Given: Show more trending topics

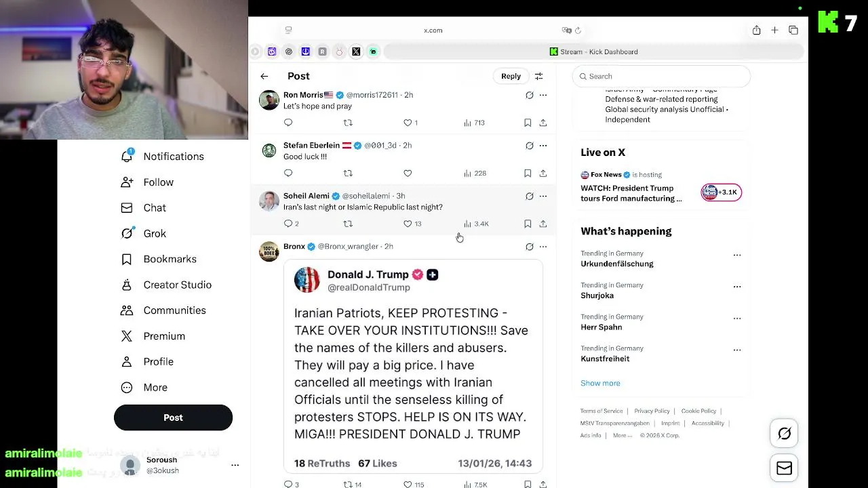Looking at the screenshot, I should (x=600, y=384).
